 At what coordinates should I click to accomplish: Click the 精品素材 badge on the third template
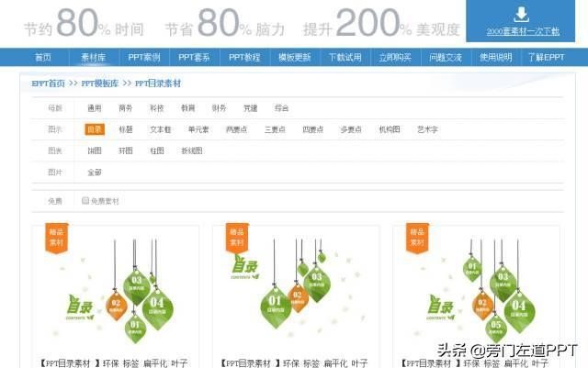[417, 238]
